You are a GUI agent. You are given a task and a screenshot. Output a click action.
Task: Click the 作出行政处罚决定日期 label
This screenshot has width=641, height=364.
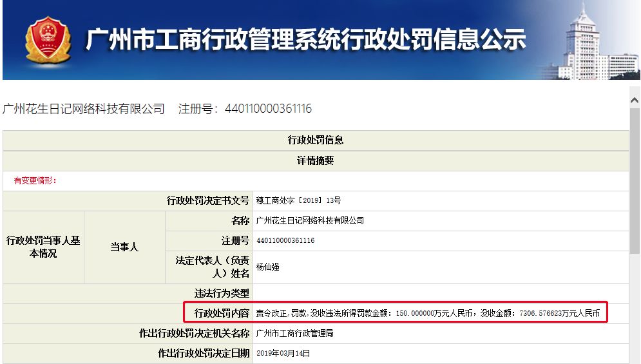203,353
